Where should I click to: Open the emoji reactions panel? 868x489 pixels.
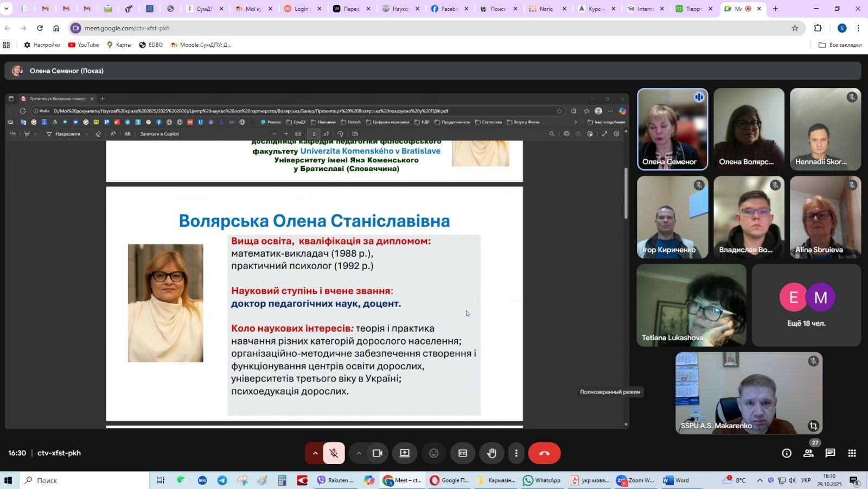coord(433,453)
